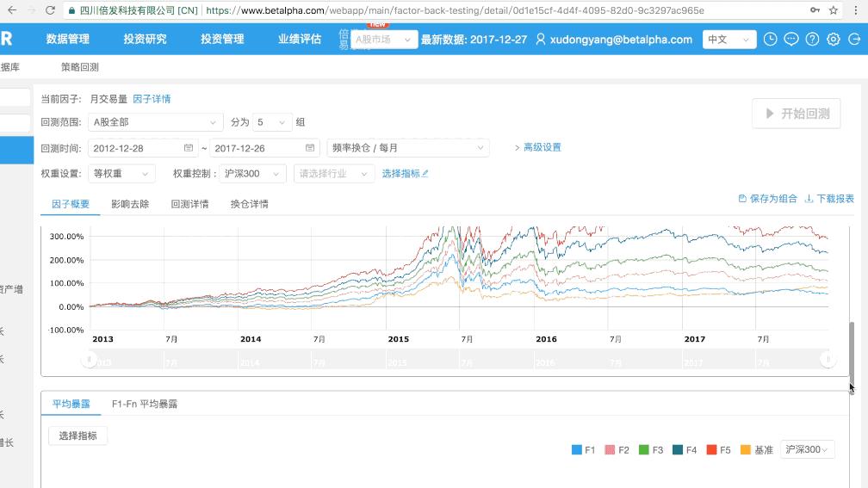868x488 pixels.
Task: Toggle the F4 series in the legend
Action: pos(685,450)
